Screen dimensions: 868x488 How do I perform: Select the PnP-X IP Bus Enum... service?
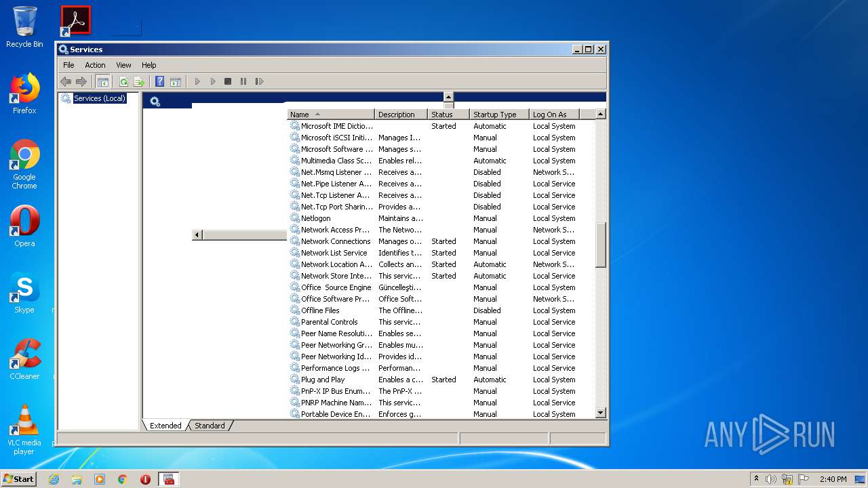point(441,391)
